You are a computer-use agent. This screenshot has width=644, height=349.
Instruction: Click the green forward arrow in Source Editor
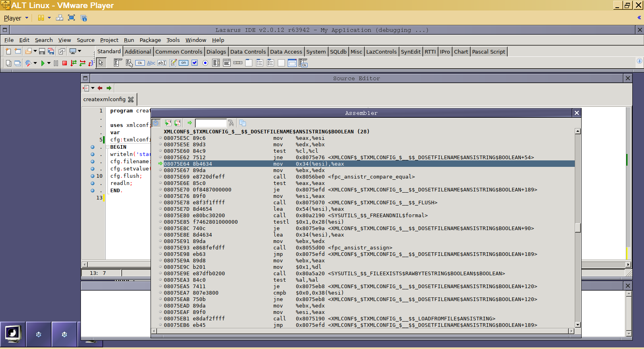click(109, 88)
